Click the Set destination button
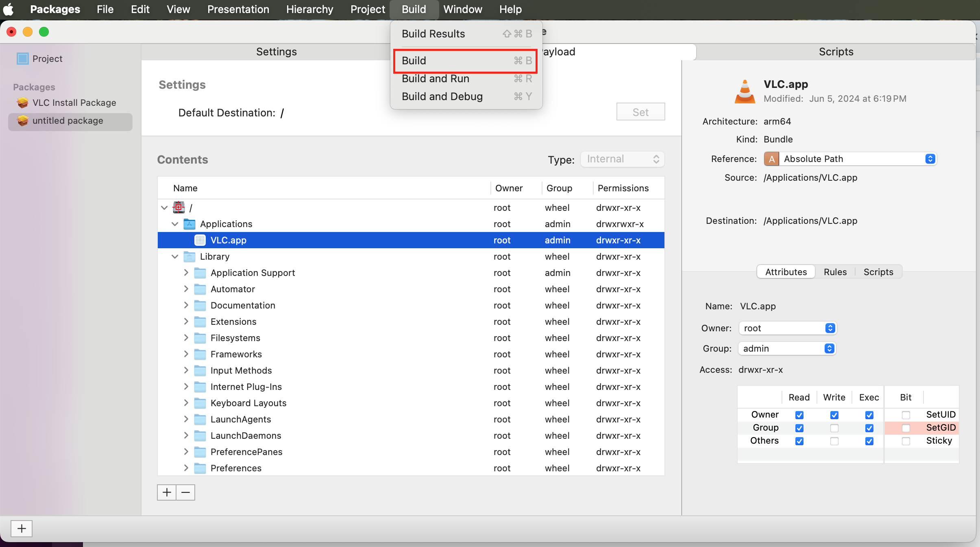 point(640,112)
